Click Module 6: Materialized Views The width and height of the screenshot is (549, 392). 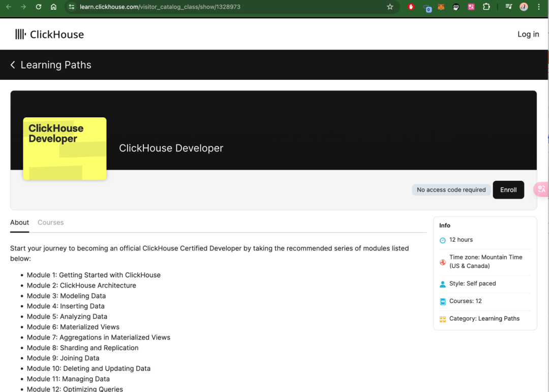pos(73,327)
